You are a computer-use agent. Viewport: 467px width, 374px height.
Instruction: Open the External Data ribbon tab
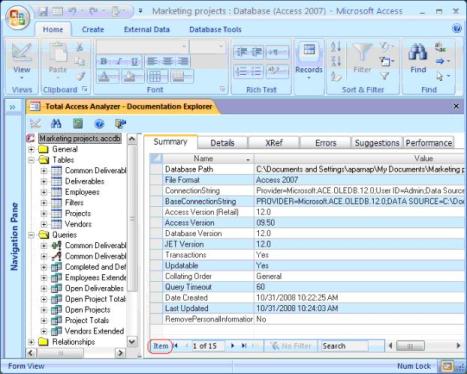pos(147,29)
